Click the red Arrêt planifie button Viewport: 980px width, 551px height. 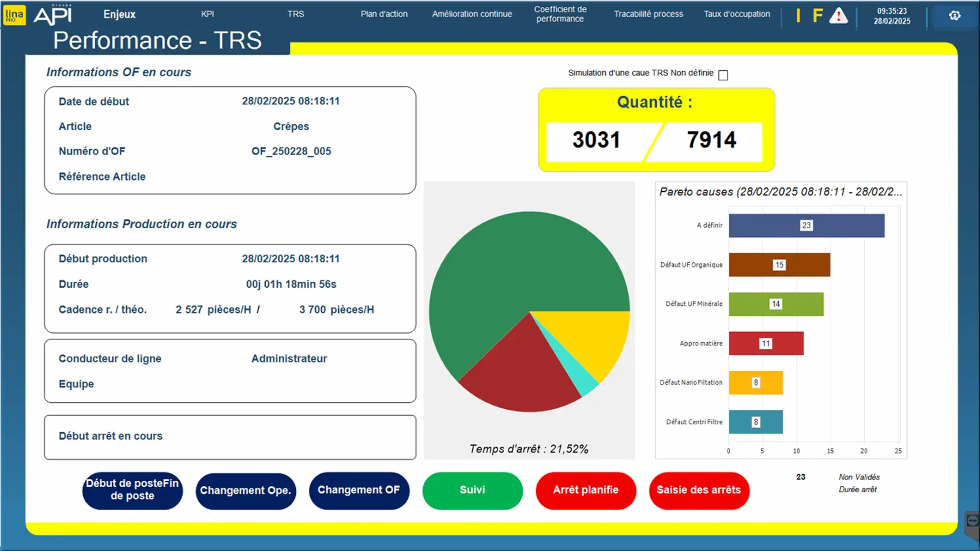[x=586, y=490]
